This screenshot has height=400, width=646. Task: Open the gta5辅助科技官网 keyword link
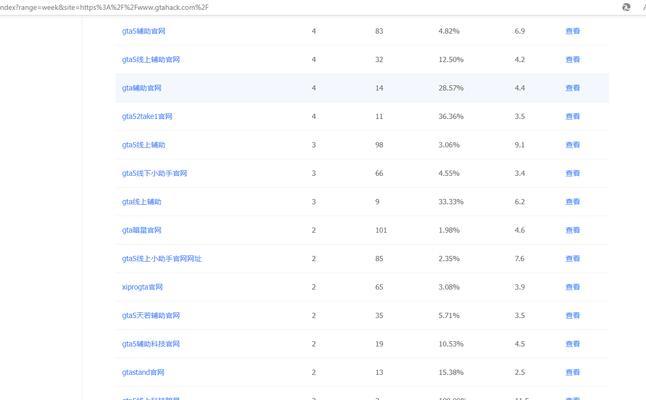click(151, 344)
